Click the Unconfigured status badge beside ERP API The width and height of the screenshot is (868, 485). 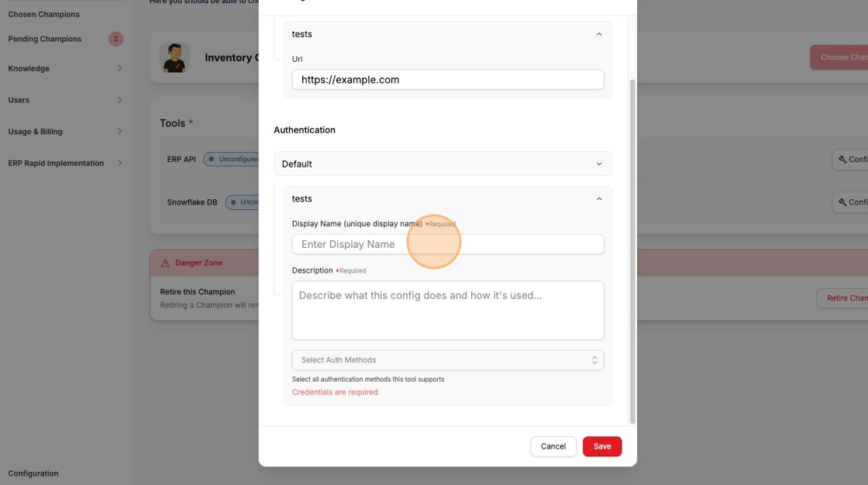(x=232, y=159)
